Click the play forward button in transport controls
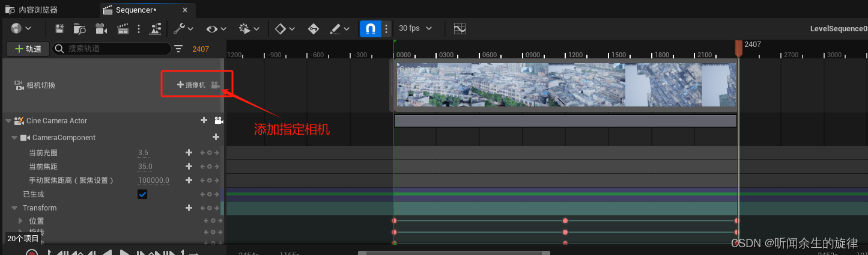 (x=124, y=253)
